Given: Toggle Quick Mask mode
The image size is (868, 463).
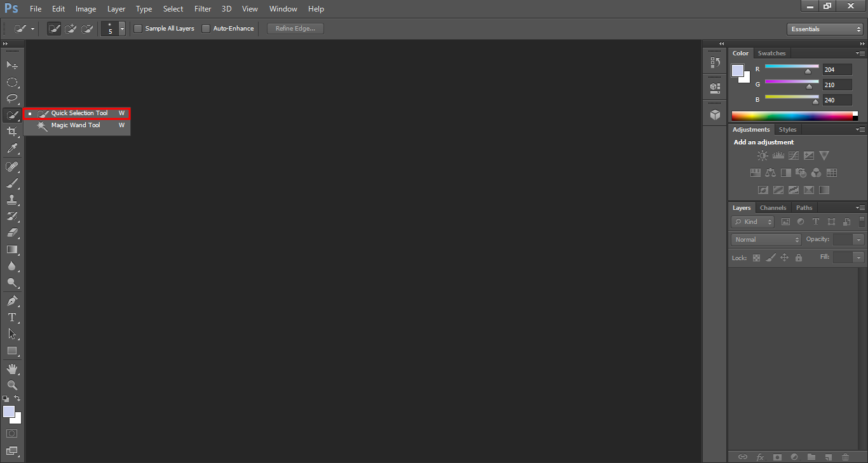Looking at the screenshot, I should (11, 434).
